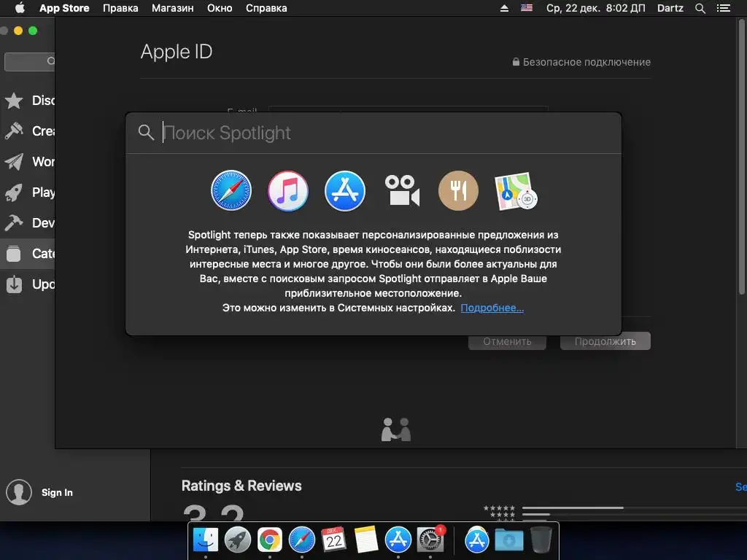Open the running App Store icon in Dock
The width and height of the screenshot is (747, 560).
click(x=398, y=540)
